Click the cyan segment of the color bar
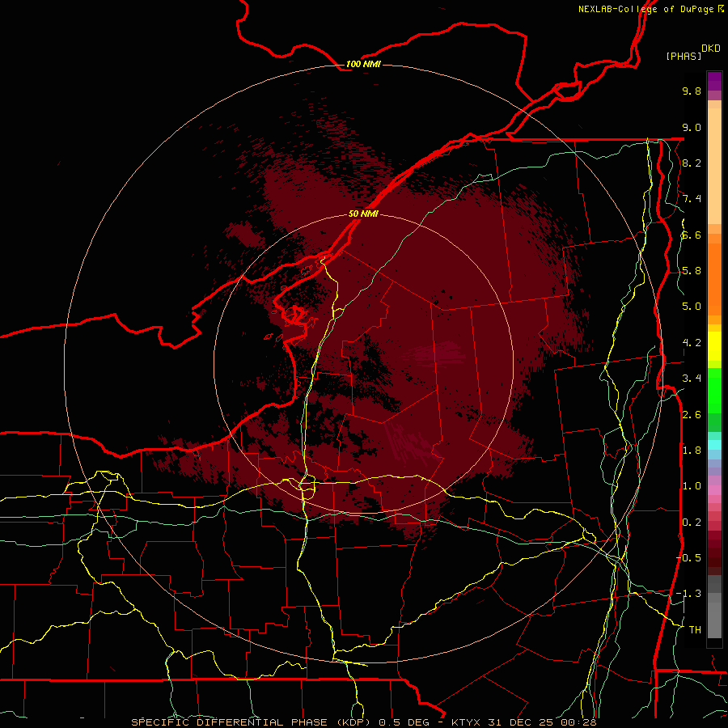The height and width of the screenshot is (728, 728). point(714,445)
